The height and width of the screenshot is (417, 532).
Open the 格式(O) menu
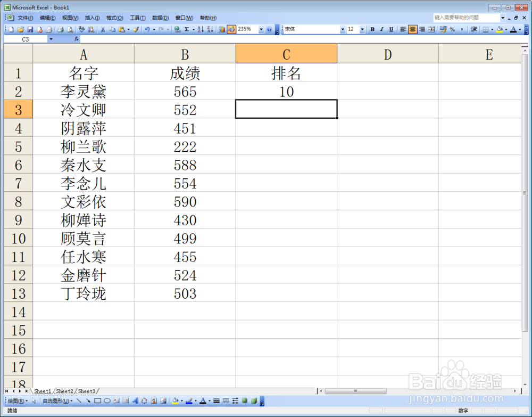tap(114, 18)
